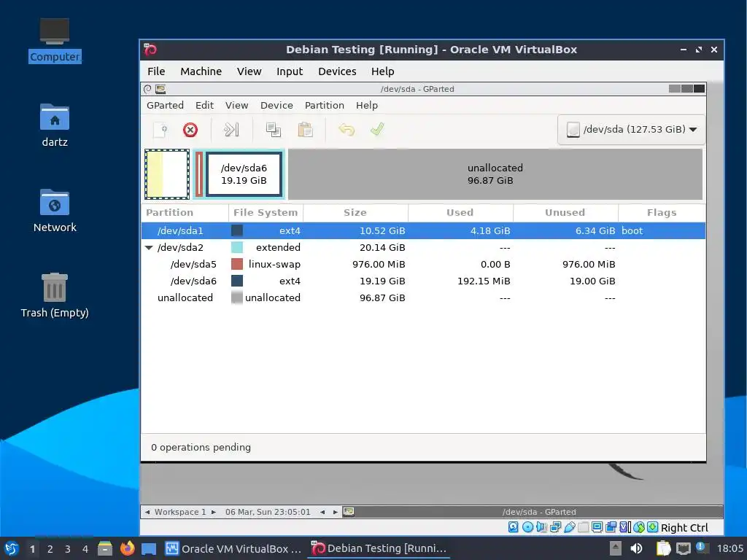Open the /dev/sda device selector dropdown
This screenshot has width=747, height=560.
pyautogui.click(x=631, y=130)
